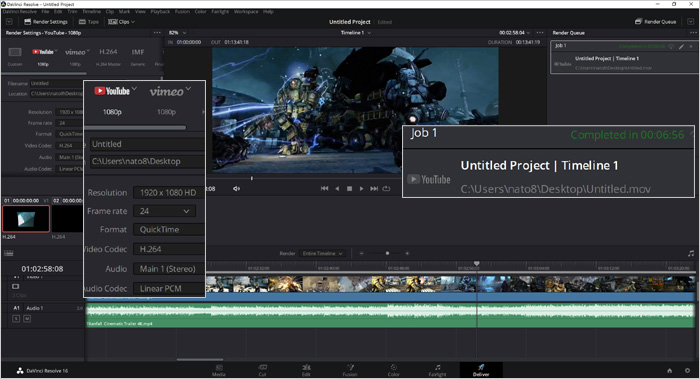Open the Deliver page tab
The width and height of the screenshot is (700, 379).
tap(481, 370)
